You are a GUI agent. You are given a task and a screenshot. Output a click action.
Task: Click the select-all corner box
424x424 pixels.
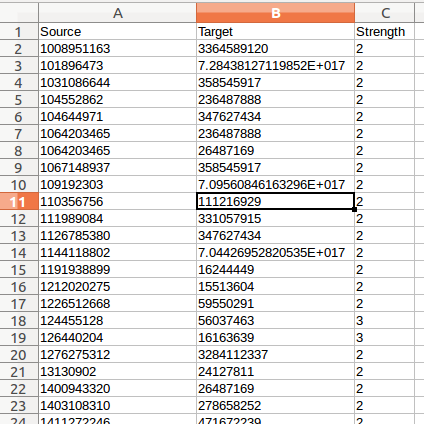point(19,13)
